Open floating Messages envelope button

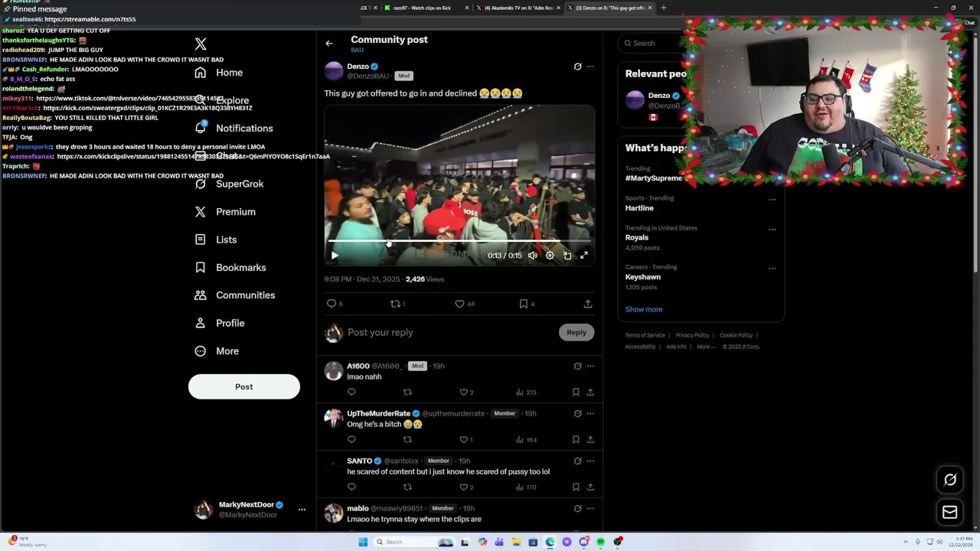click(950, 513)
